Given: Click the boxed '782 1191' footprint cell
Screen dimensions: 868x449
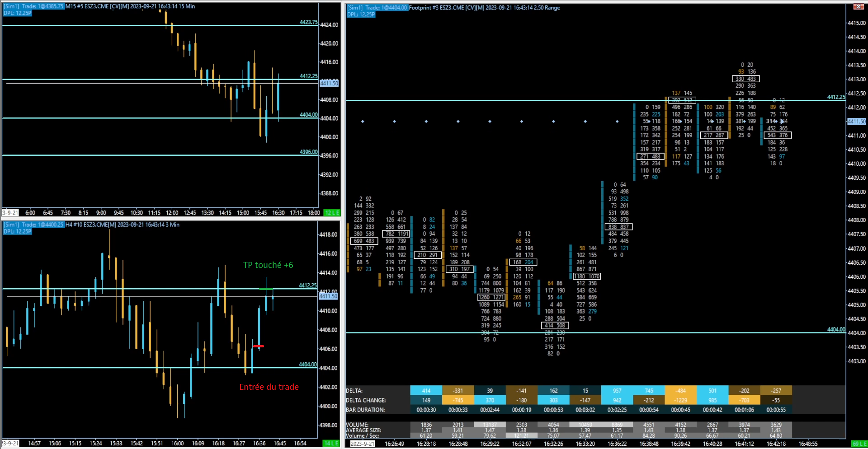Looking at the screenshot, I should coord(396,234).
